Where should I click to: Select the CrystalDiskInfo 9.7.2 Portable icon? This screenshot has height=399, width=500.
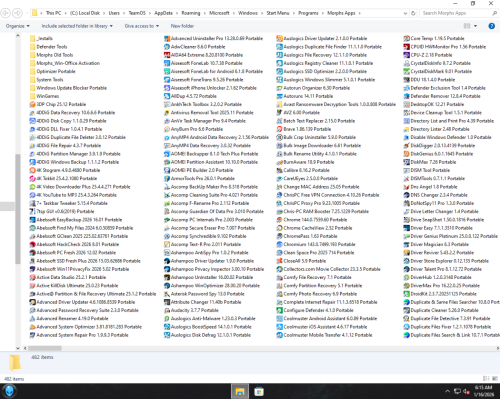[407, 63]
